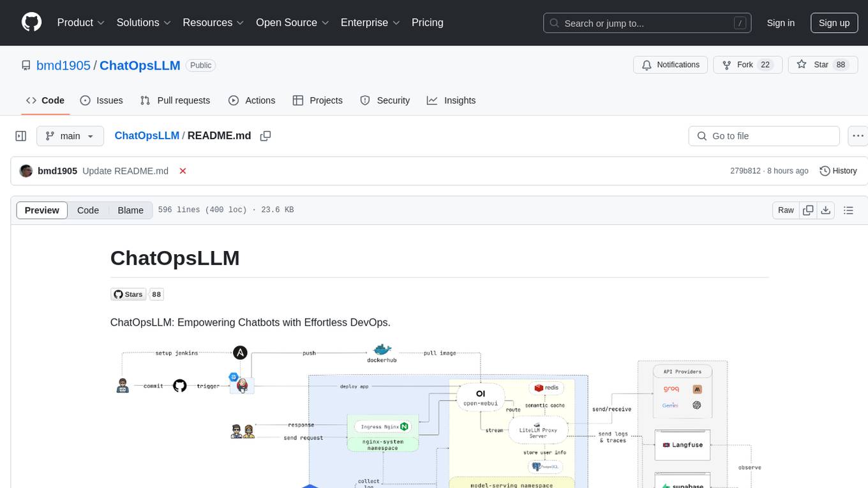This screenshot has width=868, height=488.
Task: Open commit 279b812
Action: click(745, 171)
